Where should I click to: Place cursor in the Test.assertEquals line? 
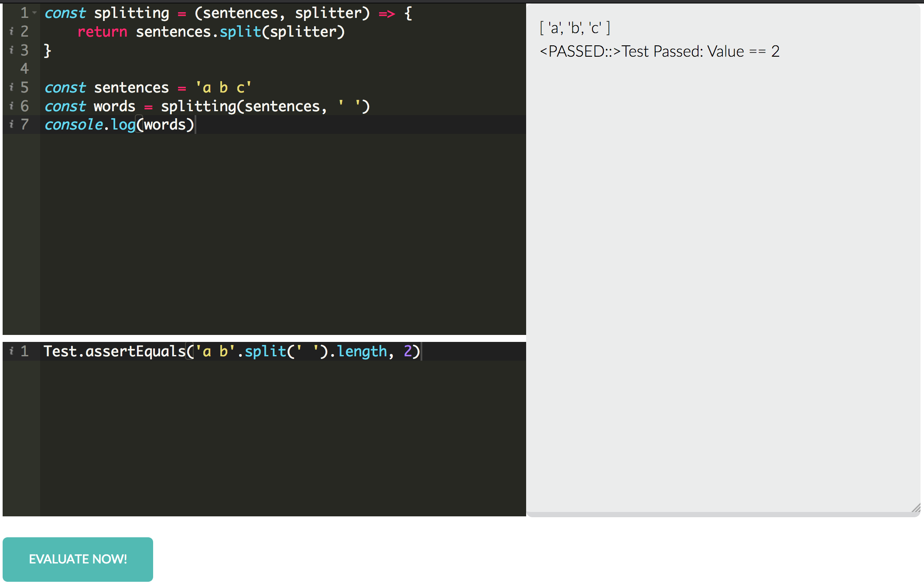point(231,351)
